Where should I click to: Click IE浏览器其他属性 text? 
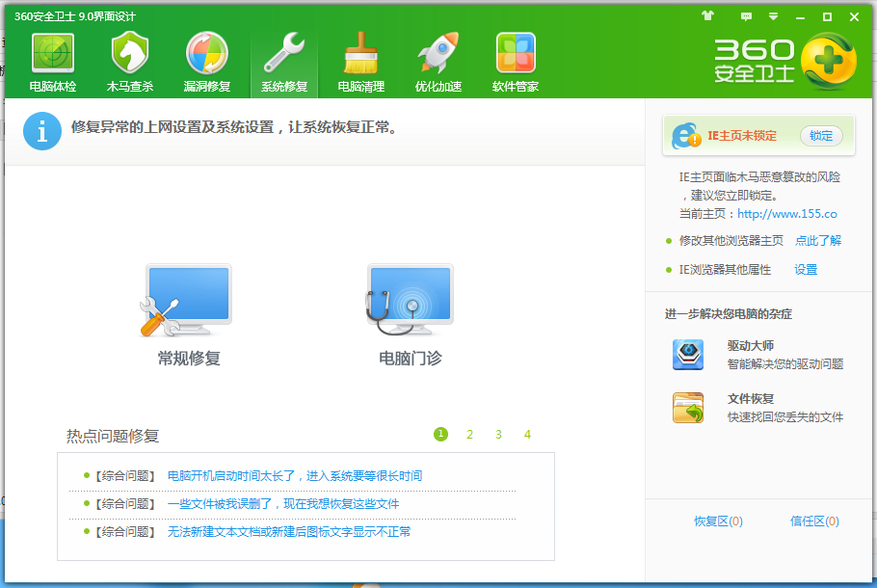[725, 270]
